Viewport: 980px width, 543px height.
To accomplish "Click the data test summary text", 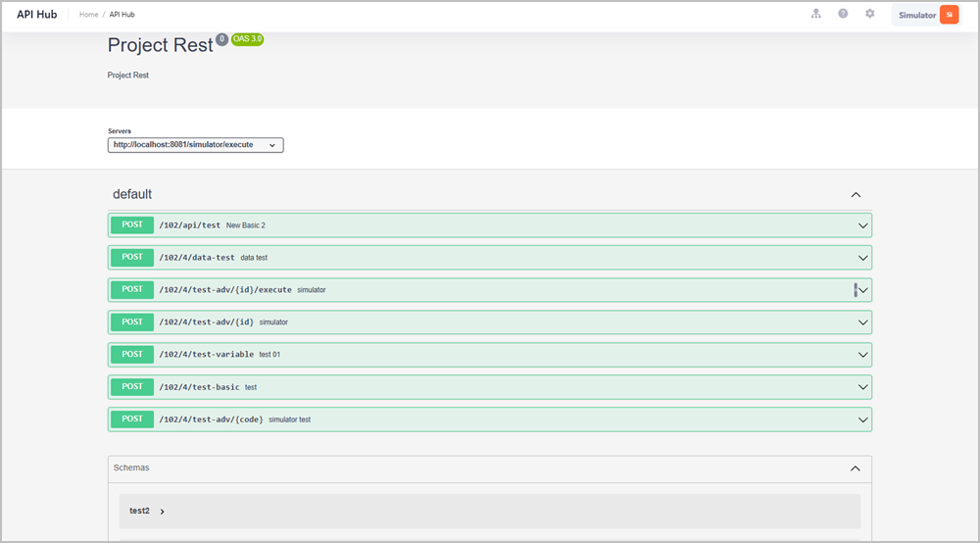I will click(x=254, y=258).
